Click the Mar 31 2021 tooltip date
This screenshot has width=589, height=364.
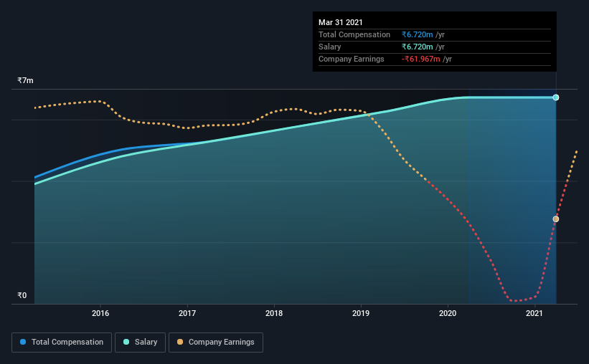(x=340, y=22)
